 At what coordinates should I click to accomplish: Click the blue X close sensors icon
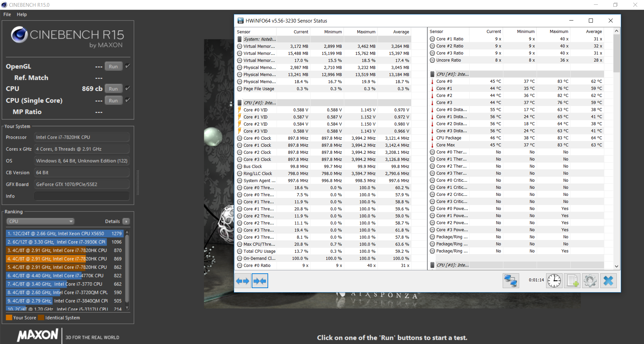pos(608,281)
